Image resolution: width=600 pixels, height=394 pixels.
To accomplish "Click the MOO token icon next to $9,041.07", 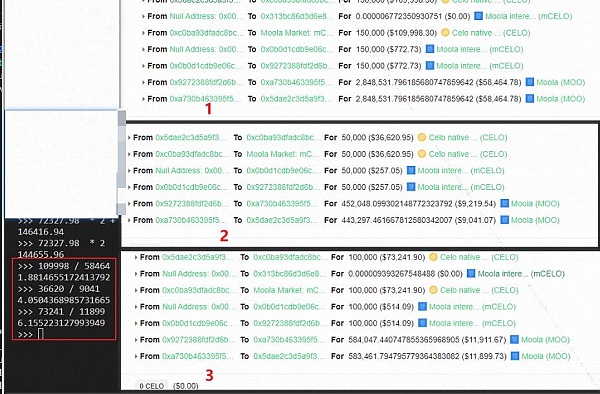I will (504, 220).
